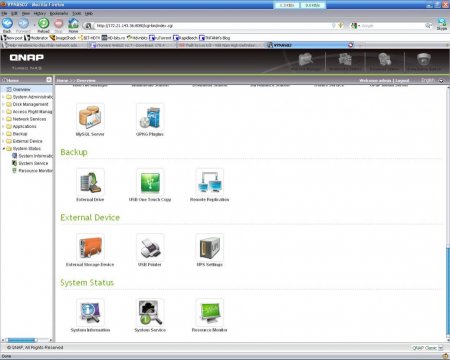The height and width of the screenshot is (360, 450).
Task: Open the External Drive backup icon
Action: [x=90, y=182]
